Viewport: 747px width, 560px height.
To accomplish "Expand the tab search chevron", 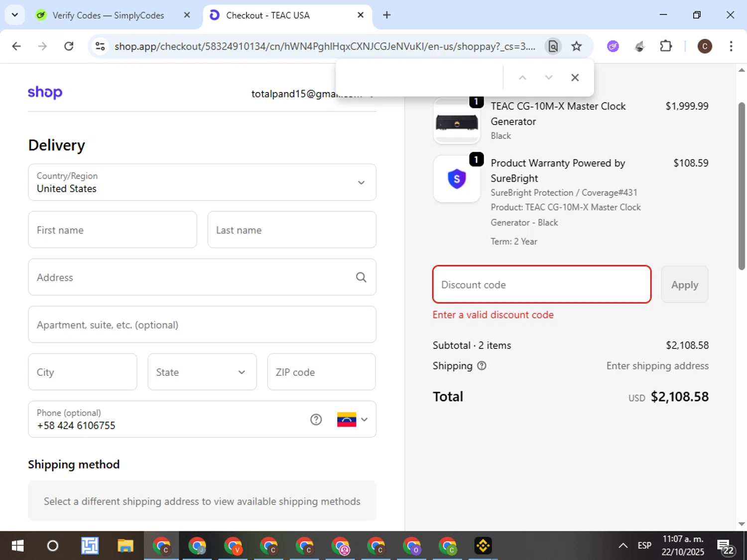I will (x=15, y=15).
